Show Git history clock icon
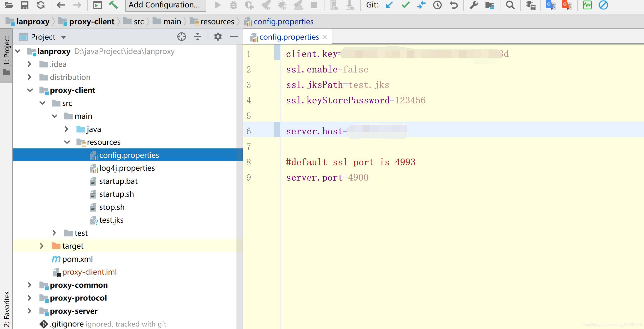Screen dimensions: 644x329 (437, 5)
